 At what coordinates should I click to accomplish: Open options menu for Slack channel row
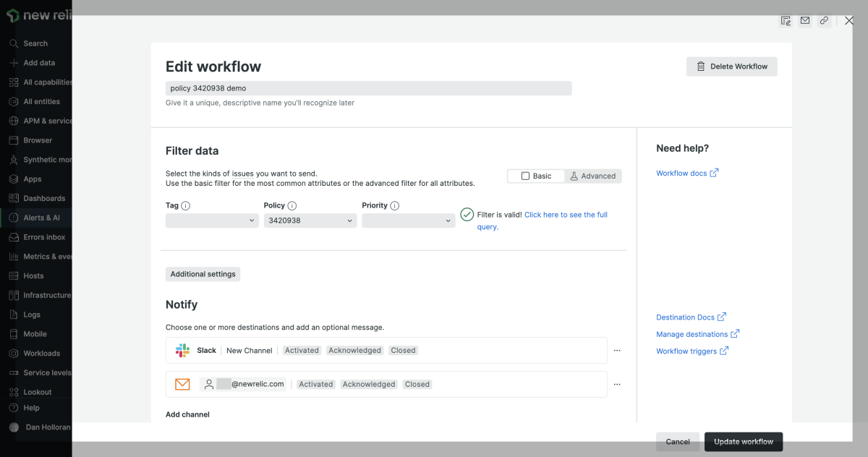(x=617, y=351)
